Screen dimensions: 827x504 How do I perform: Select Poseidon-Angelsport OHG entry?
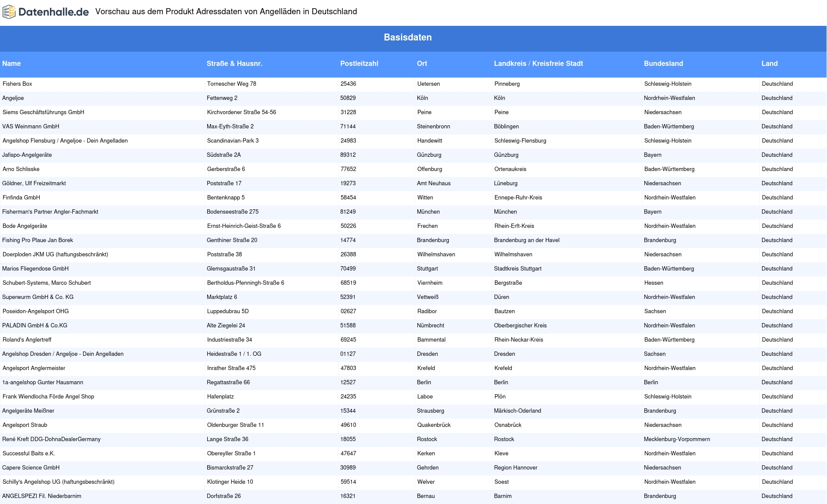(x=36, y=311)
